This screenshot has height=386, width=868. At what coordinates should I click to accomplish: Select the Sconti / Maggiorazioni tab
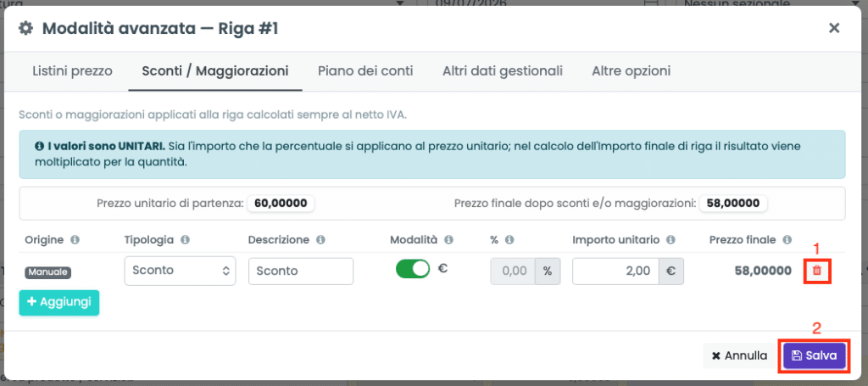click(214, 71)
